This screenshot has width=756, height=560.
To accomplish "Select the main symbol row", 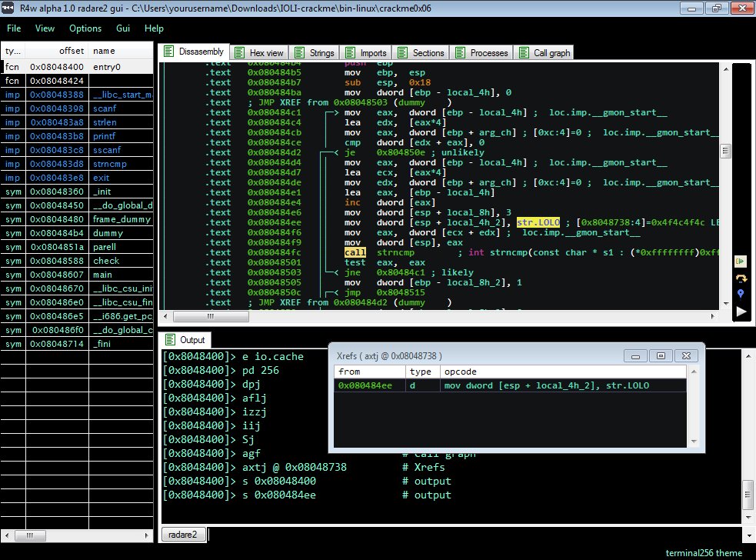I will [x=77, y=275].
